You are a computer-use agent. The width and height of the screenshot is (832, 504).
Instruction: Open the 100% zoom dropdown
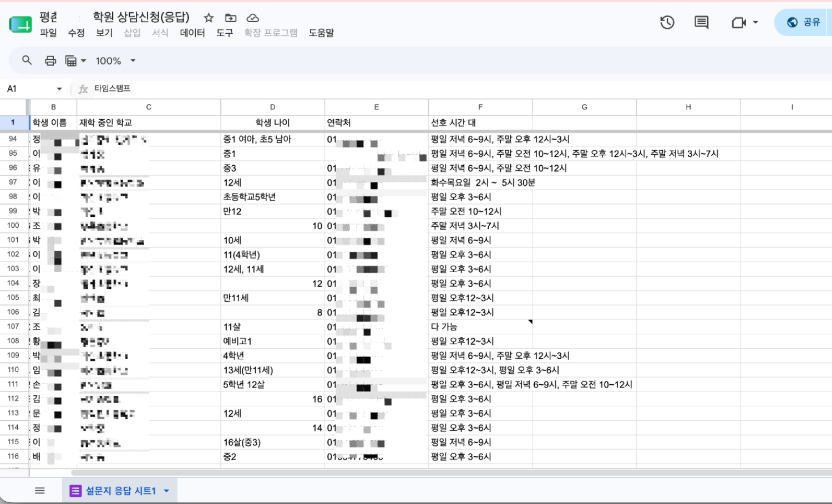(115, 60)
